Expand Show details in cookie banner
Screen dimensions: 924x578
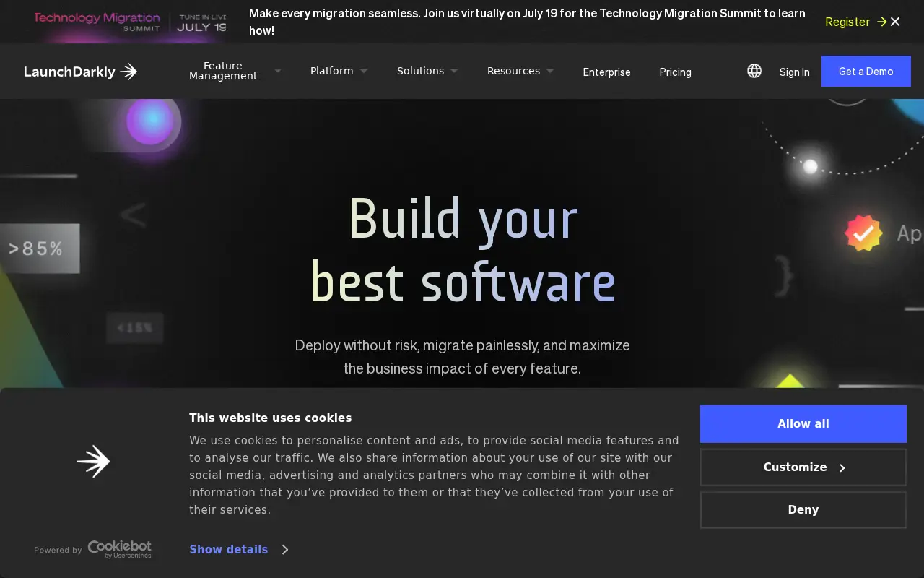(239, 550)
